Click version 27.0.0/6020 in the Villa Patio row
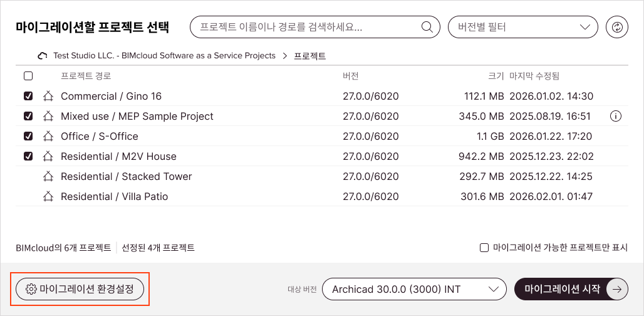The width and height of the screenshot is (644, 316). (370, 196)
